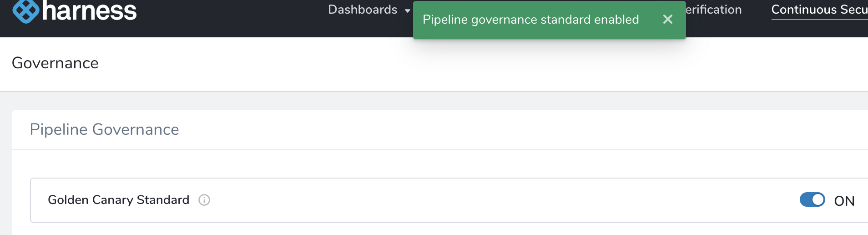This screenshot has height=235, width=868.
Task: Click the 'Pipeline governance standard enabled' toast message
Action: tap(530, 20)
